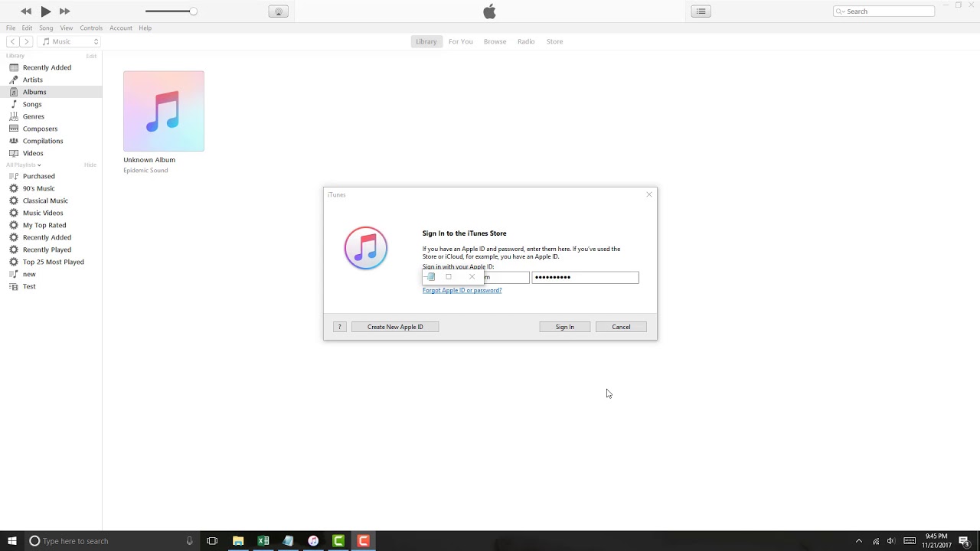Image resolution: width=980 pixels, height=551 pixels.
Task: Cancel the iTunes sign-in dialog
Action: coord(621,327)
